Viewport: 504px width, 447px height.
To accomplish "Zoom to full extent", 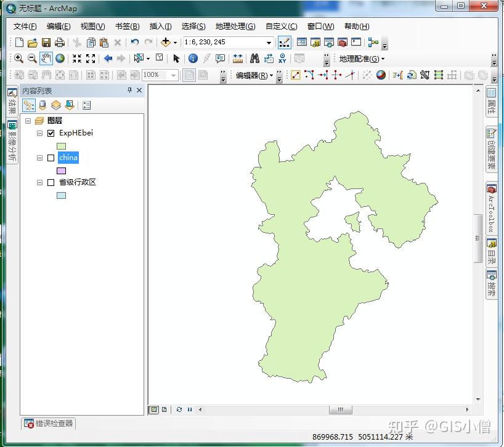I will pos(60,58).
